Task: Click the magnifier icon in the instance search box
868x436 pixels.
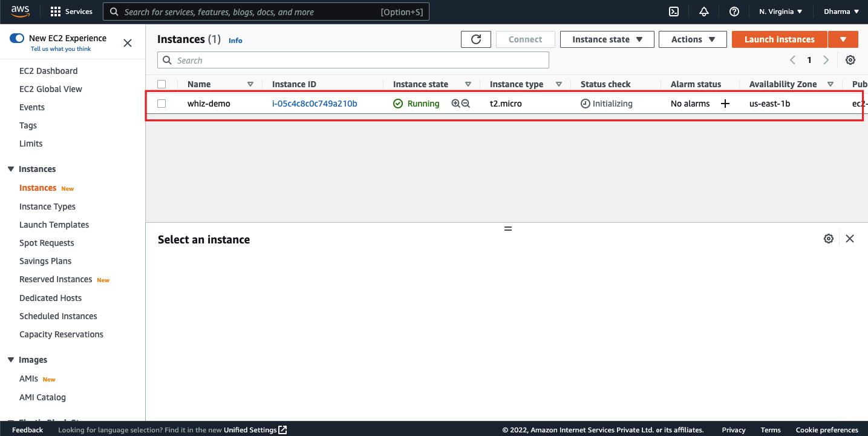Action: pyautogui.click(x=166, y=61)
